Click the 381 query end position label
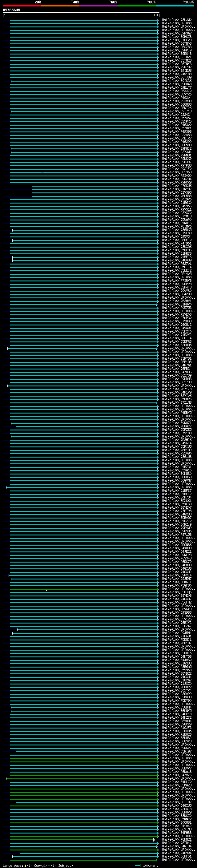 coord(155,15)
